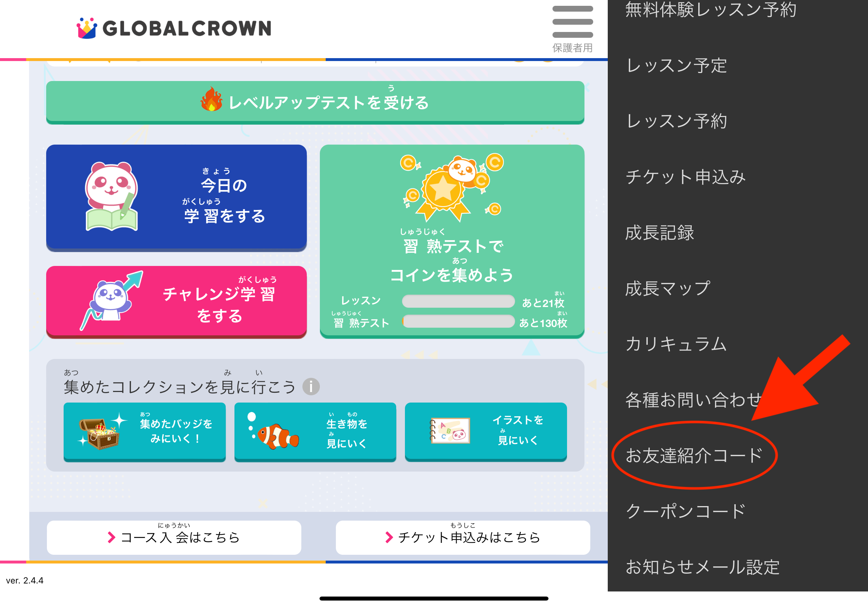
Task: Click the 習熟テスト coin progress bar
Action: click(x=458, y=322)
